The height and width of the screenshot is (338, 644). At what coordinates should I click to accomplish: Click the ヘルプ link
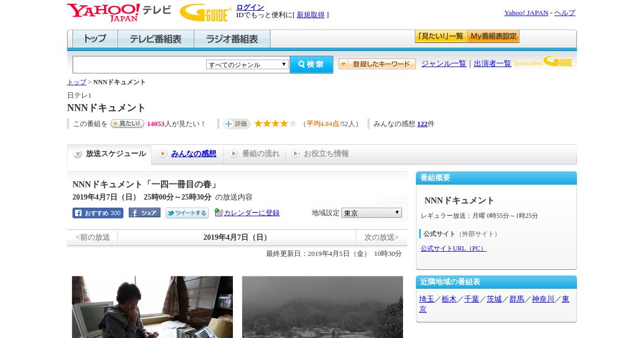565,13
